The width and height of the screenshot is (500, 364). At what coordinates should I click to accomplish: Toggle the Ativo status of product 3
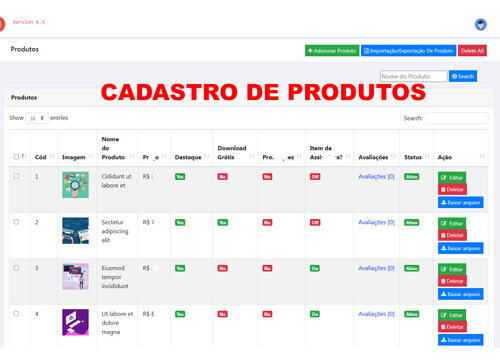412,268
